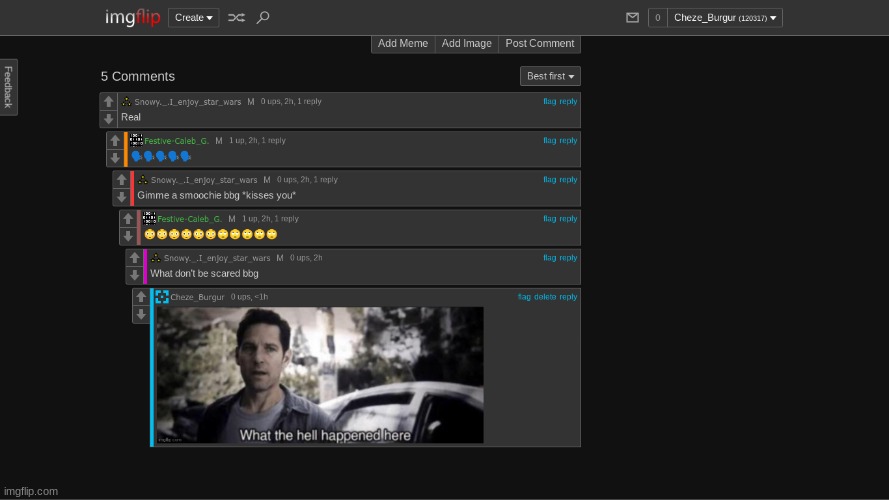Click 'Gimme a smoochie bbg *kisses you*' text
Viewport: 889px width, 500px height.
pyautogui.click(x=217, y=196)
